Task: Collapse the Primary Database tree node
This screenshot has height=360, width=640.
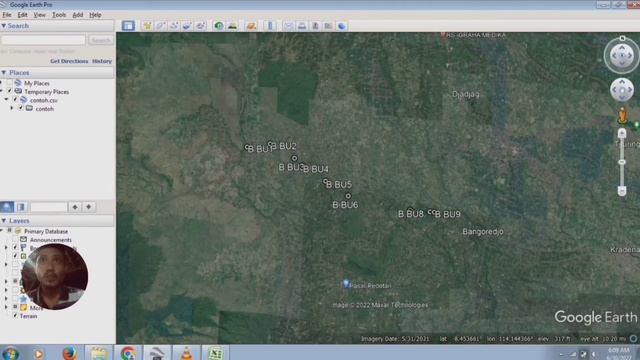Action: 1,231
